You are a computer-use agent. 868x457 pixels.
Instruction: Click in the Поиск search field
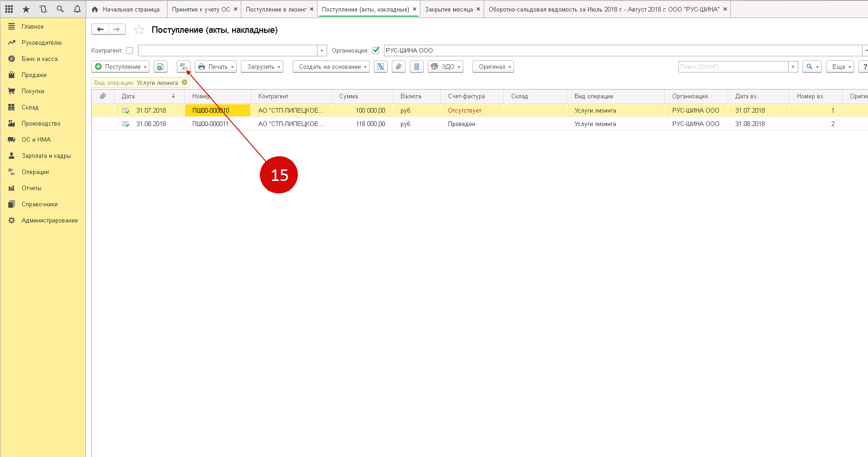click(733, 67)
